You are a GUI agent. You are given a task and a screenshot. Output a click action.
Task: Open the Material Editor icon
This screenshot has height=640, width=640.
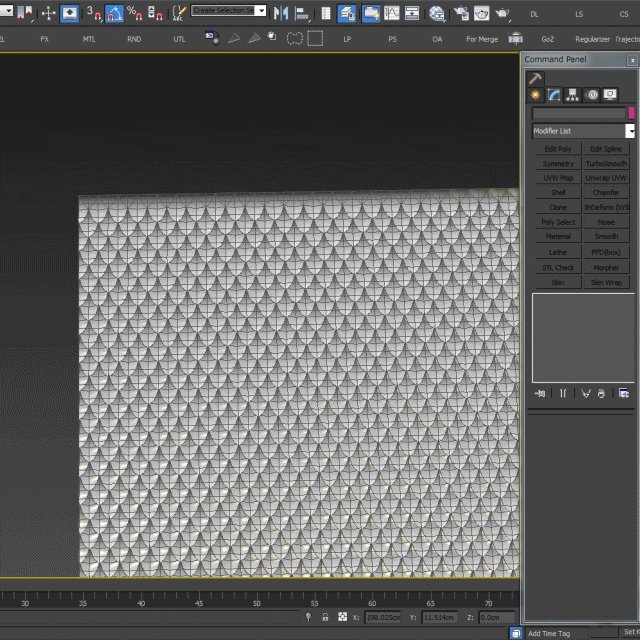pos(436,14)
